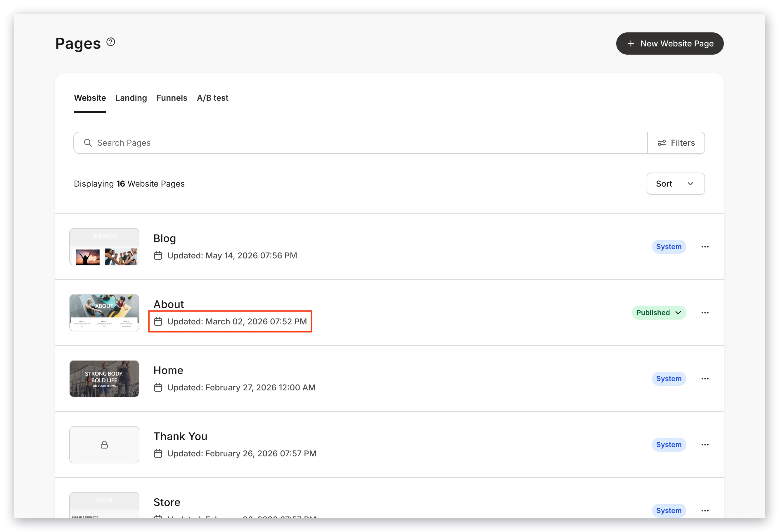Click 'Updated: May 14, 2026 07:56 PM' text
The width and height of the screenshot is (779, 532).
(x=232, y=255)
